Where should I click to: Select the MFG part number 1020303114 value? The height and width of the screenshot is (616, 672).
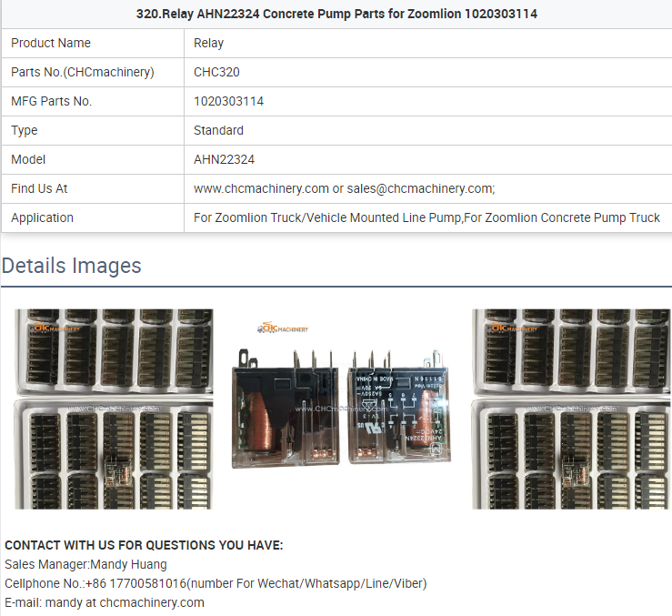tap(228, 101)
